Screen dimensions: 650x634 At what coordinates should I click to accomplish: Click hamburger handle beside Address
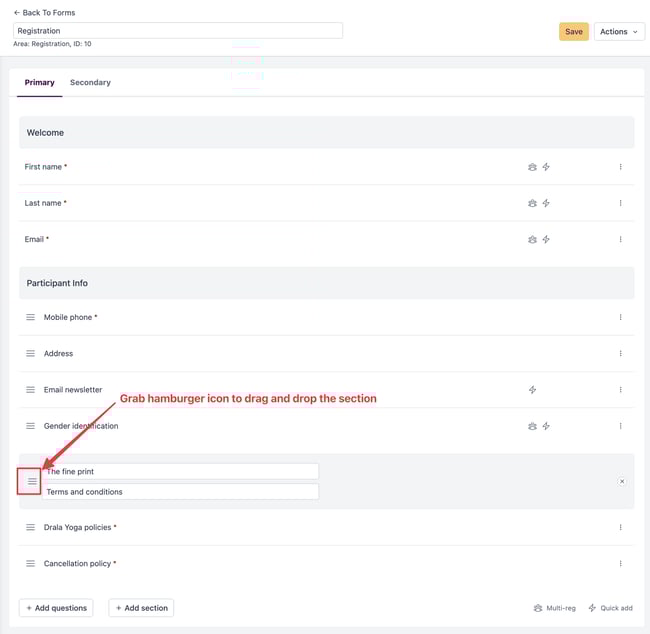[30, 354]
